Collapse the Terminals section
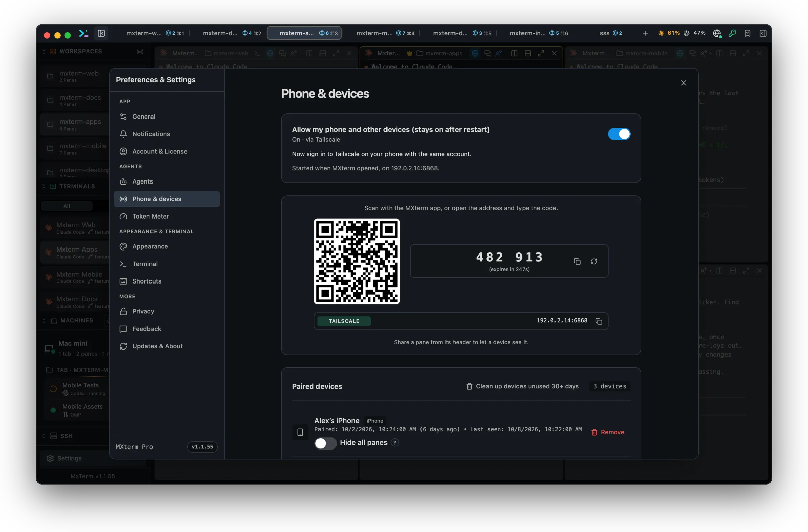 pos(44,186)
